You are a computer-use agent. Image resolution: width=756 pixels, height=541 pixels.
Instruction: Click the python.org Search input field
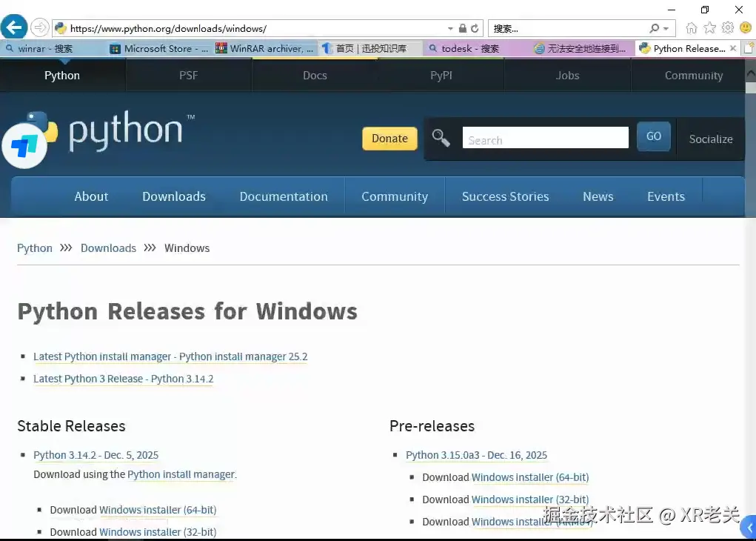pyautogui.click(x=545, y=138)
